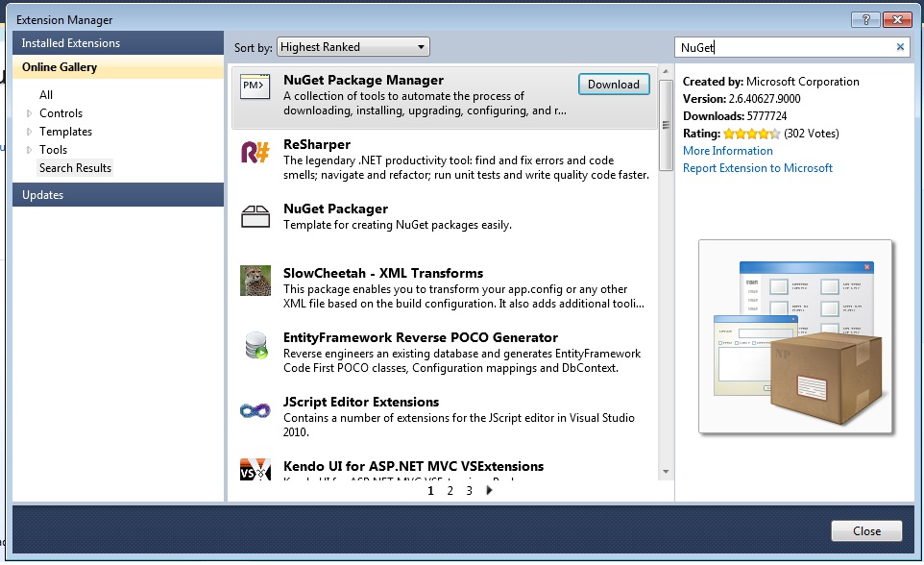Screen dimensions: 924x565
Task: Download the NuGet Package Manager extension
Action: point(613,84)
